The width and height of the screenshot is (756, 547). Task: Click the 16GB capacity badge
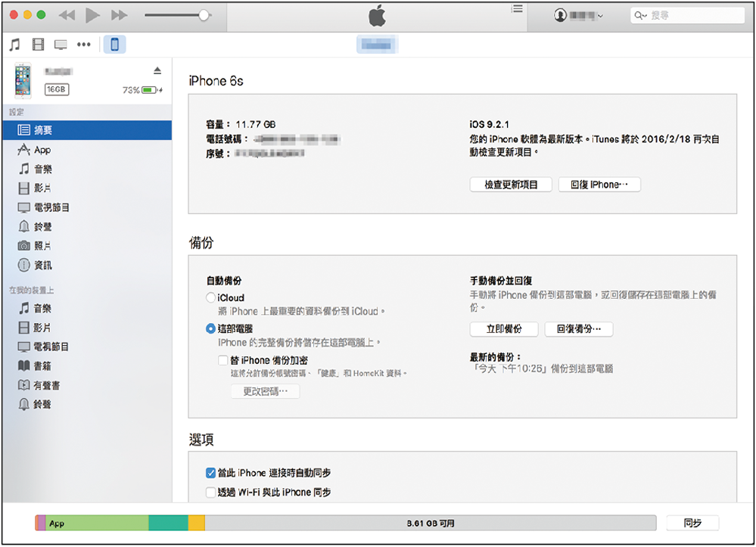[x=57, y=89]
